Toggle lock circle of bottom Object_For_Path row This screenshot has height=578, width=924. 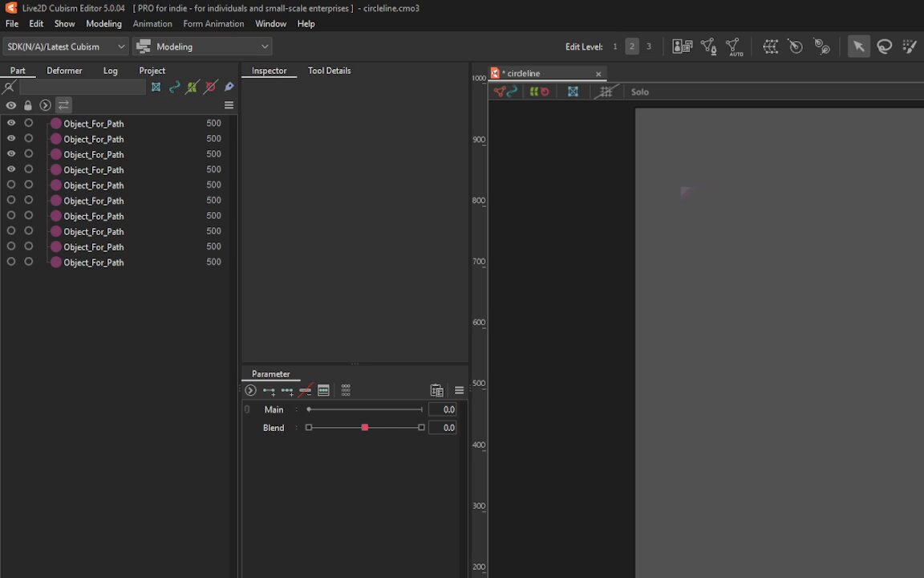[28, 262]
